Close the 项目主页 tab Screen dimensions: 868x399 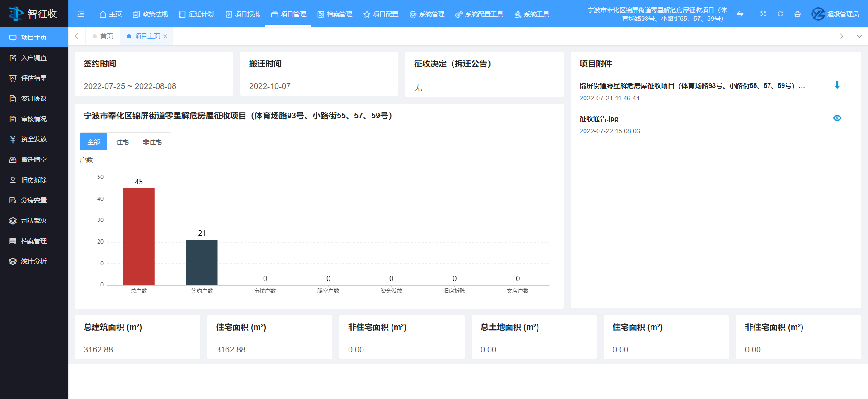click(x=165, y=36)
